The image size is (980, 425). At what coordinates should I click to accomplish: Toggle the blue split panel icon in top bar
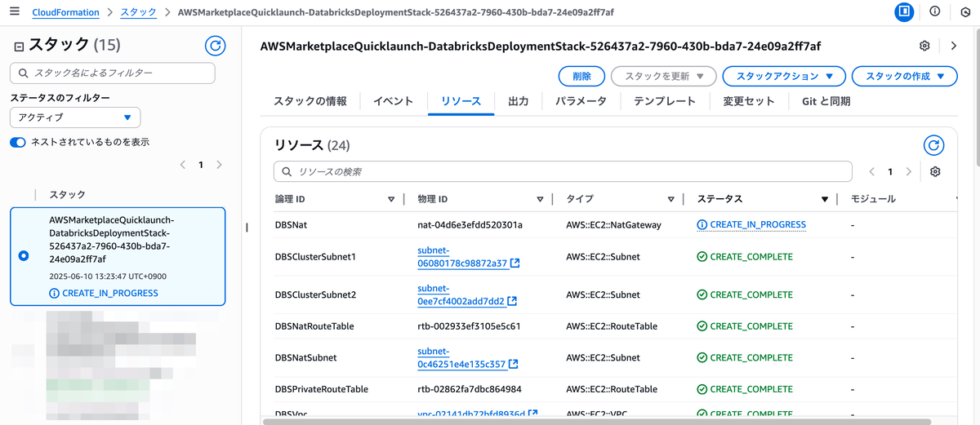click(904, 12)
